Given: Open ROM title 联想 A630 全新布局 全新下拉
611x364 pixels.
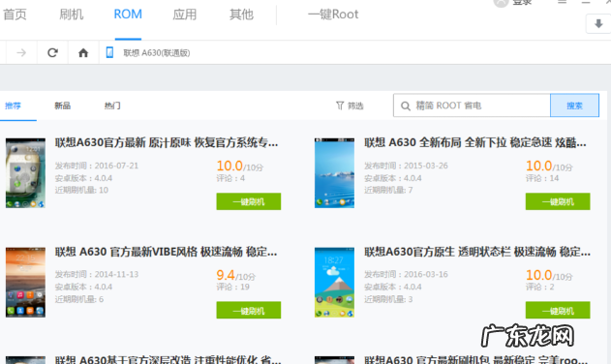Looking at the screenshot, I should coord(475,143).
